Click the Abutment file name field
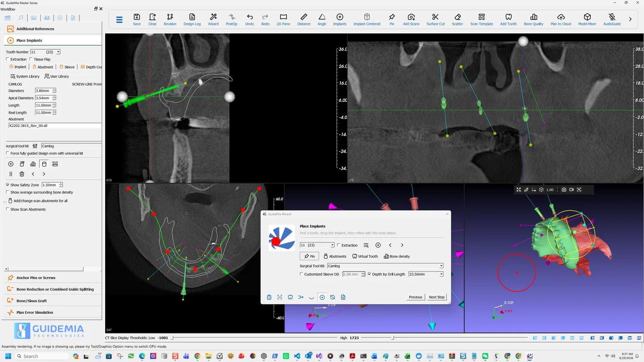The image size is (644, 362). pyautogui.click(x=55, y=126)
